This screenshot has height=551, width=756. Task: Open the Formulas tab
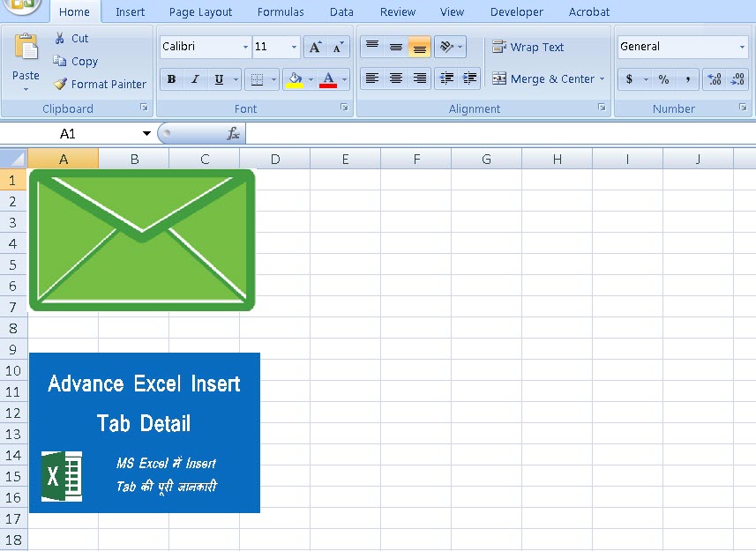click(x=281, y=12)
